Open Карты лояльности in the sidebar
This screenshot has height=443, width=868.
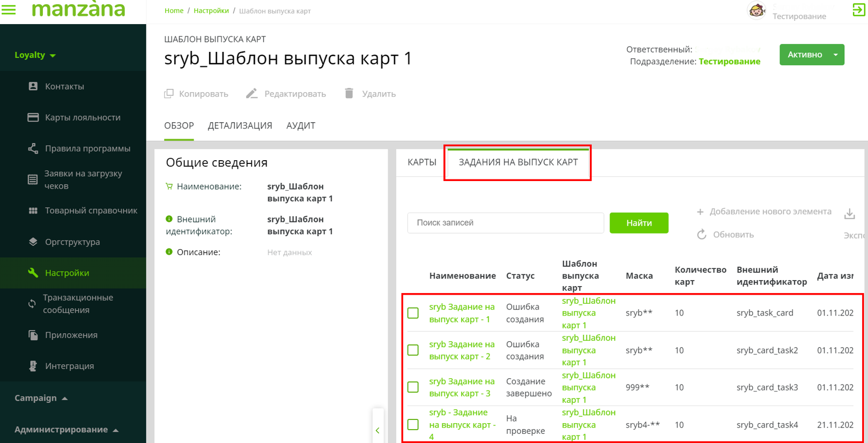click(82, 117)
